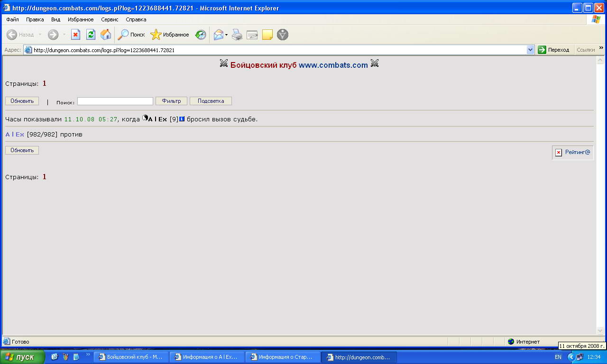Click the Рейтинг@ counter link
The width and height of the screenshot is (607, 364).
coord(578,152)
